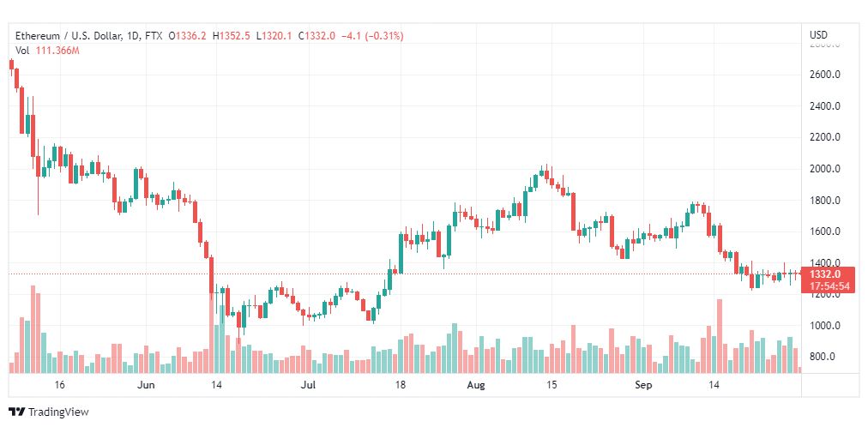Open the USD currency selector
Screen dimensions: 868x427
click(818, 35)
